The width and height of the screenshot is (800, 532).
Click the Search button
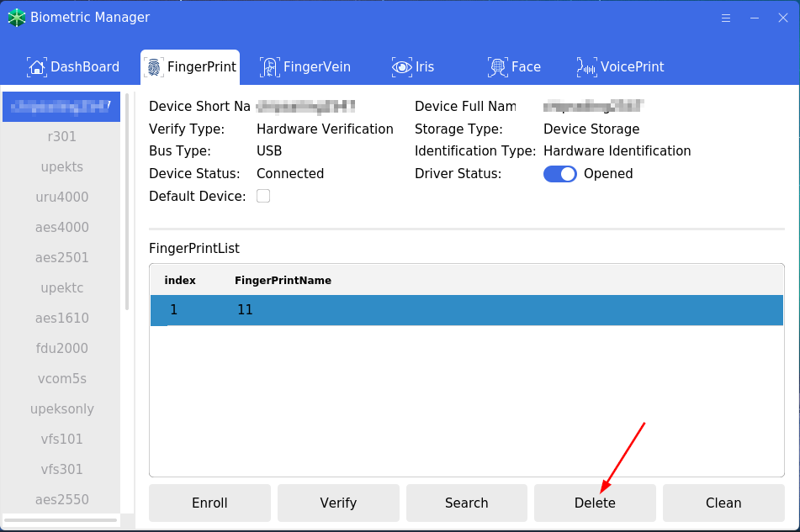click(x=466, y=503)
